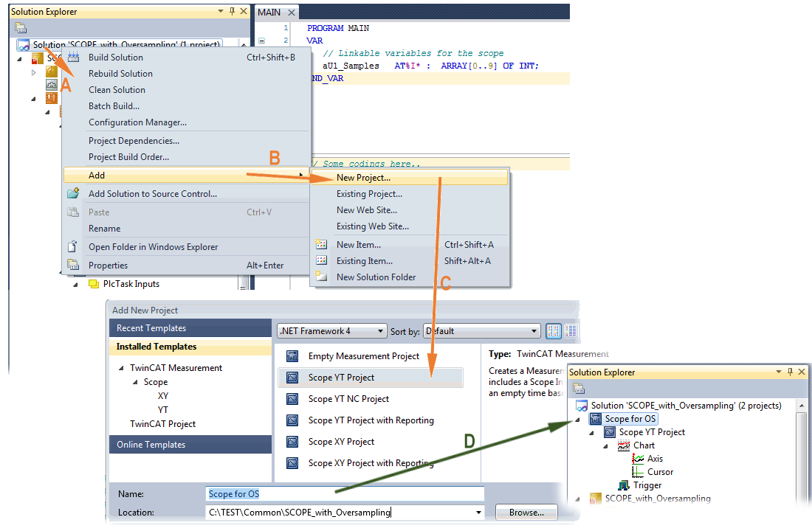Select XY under Scope templates
The width and height of the screenshot is (812, 531).
[x=163, y=396]
